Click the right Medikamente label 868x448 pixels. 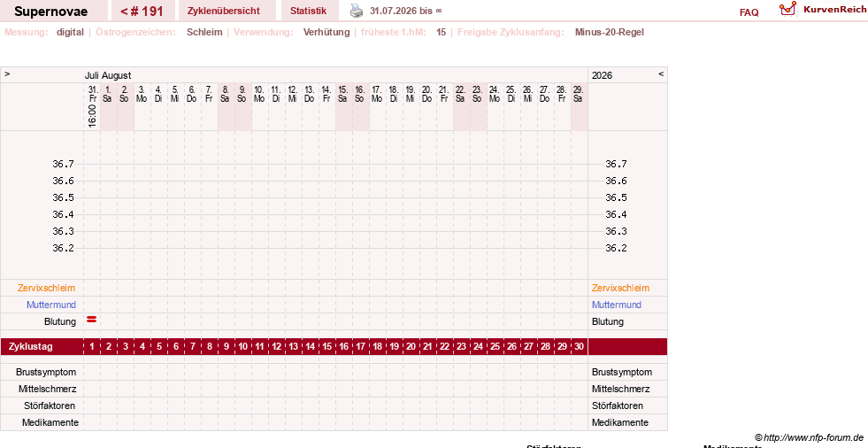tap(620, 422)
